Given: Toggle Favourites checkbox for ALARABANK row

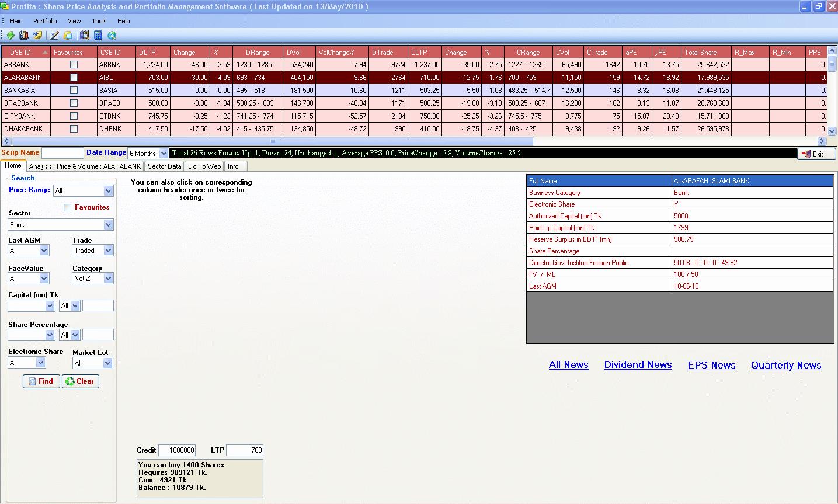Looking at the screenshot, I should pos(74,78).
